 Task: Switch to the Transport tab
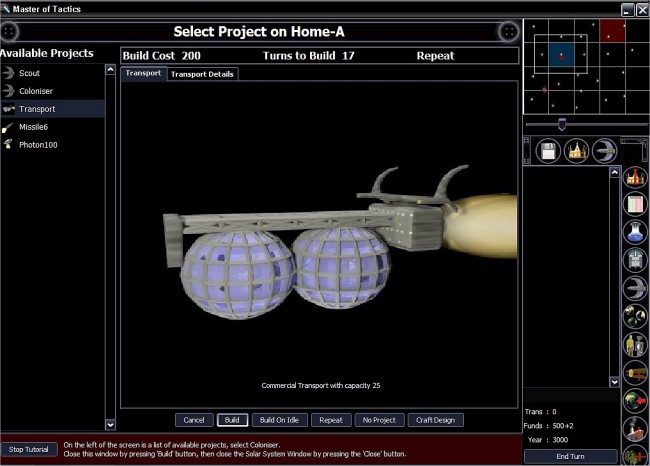coord(143,73)
